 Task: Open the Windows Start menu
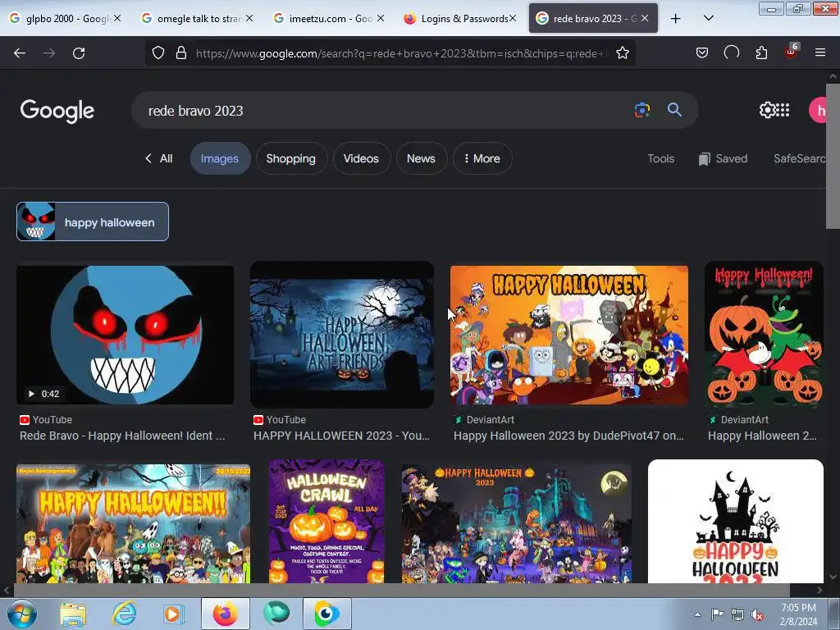click(22, 614)
